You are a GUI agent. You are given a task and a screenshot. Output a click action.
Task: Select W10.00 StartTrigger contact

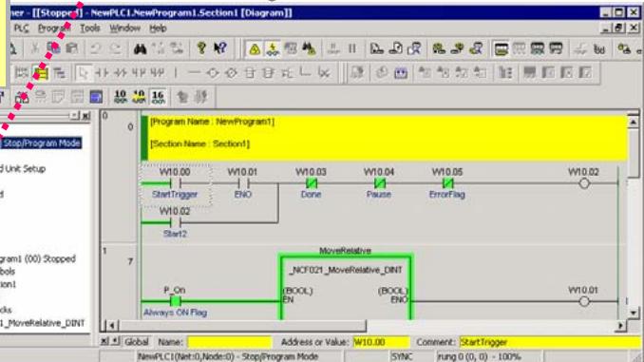point(175,183)
